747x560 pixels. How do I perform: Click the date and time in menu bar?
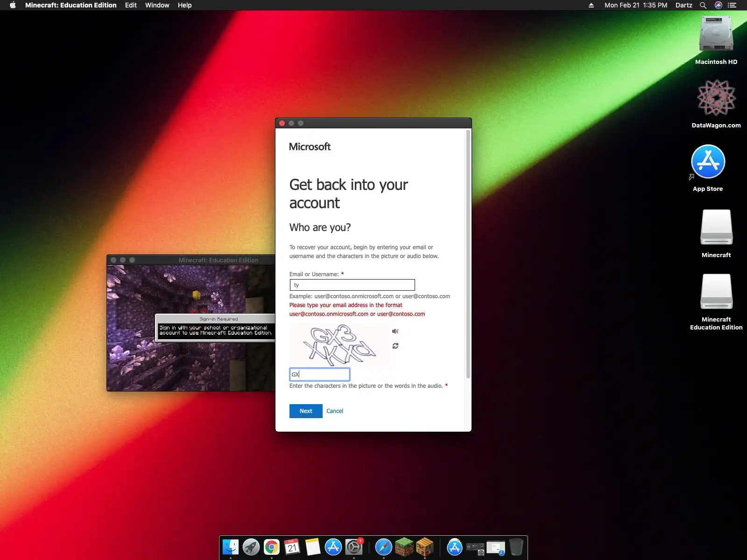(x=636, y=5)
